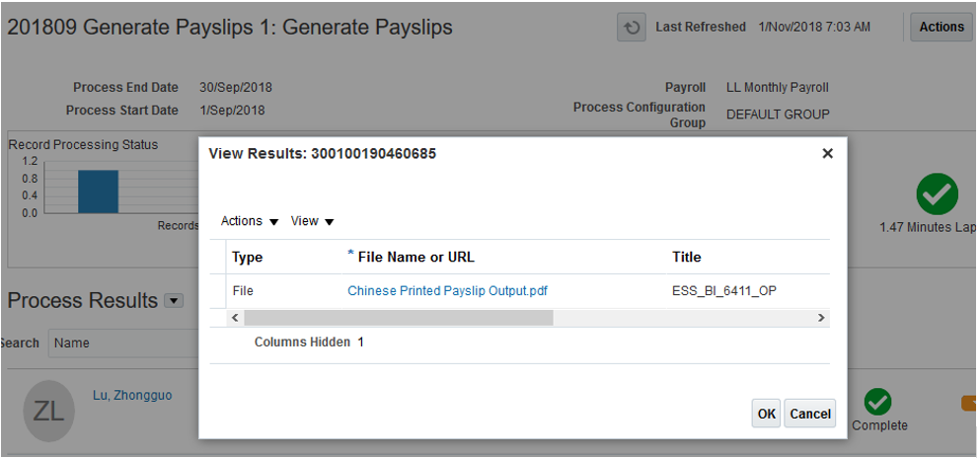Image resolution: width=980 pixels, height=458 pixels.
Task: Click the refresh icon beside Last Refreshed
Action: tap(632, 28)
